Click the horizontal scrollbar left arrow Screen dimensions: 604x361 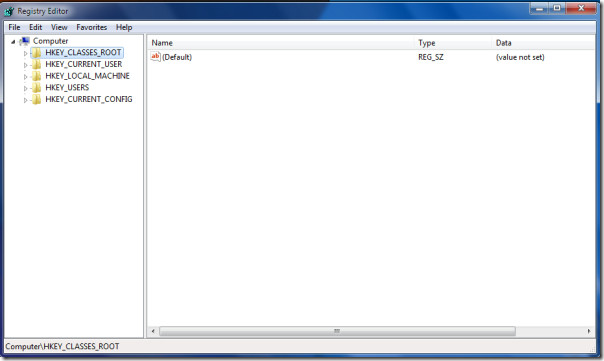tap(153, 331)
